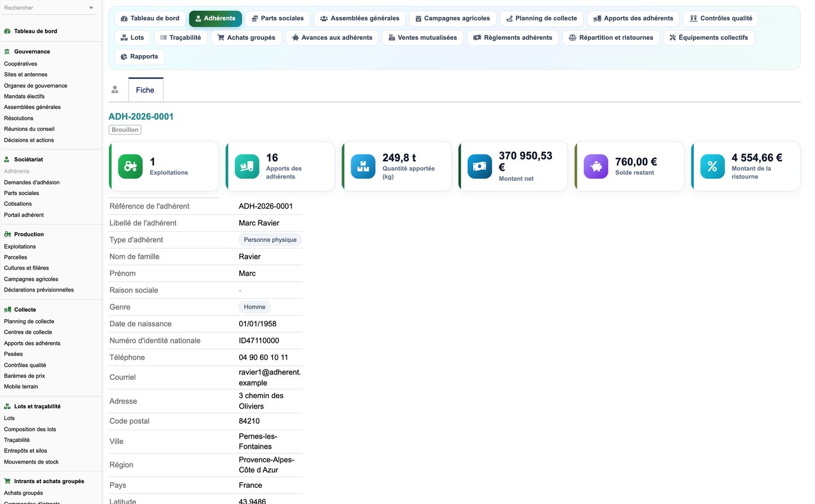Open Pesées in the sidebar
This screenshot has height=504, width=815.
[14, 355]
